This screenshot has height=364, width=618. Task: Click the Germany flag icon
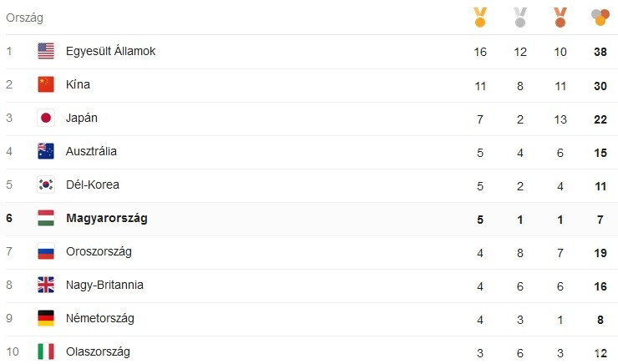tap(46, 318)
